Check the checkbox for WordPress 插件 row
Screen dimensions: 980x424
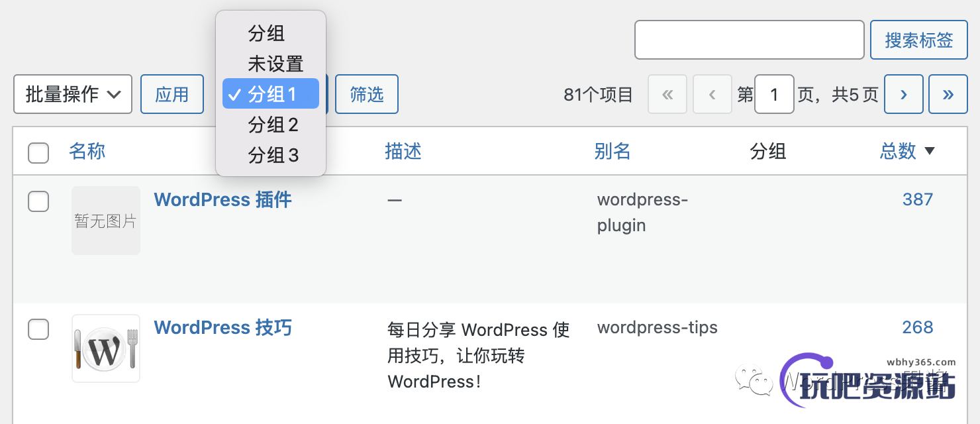click(38, 202)
